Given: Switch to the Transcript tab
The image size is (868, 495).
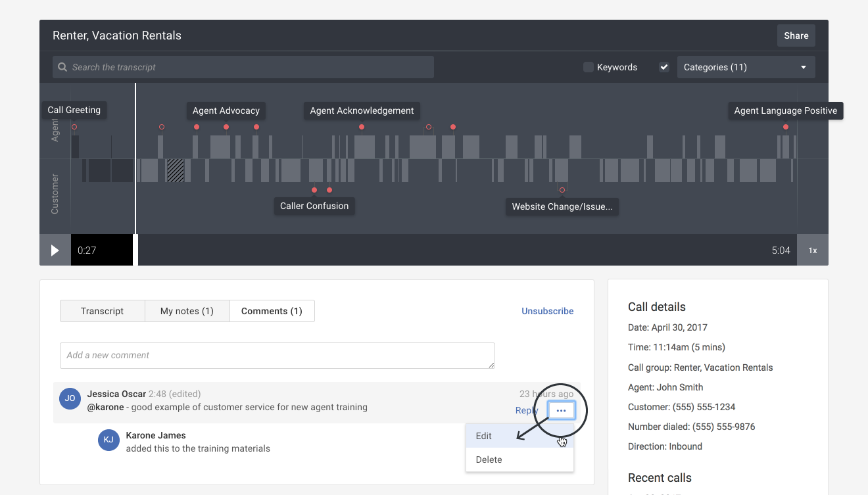Looking at the screenshot, I should click(102, 310).
